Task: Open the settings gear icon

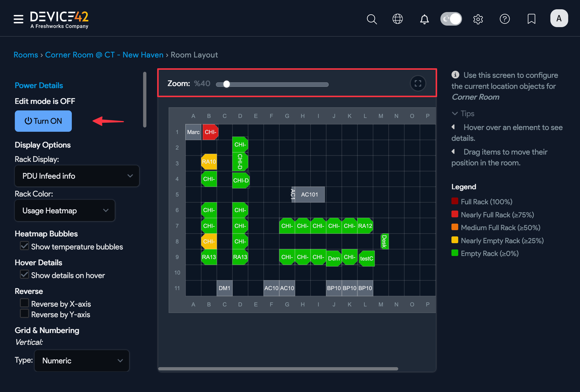Action: click(x=478, y=19)
